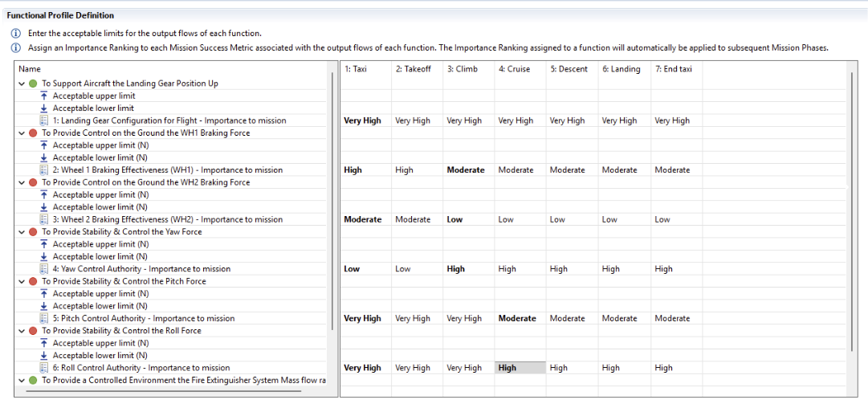Click upper limit arrow icon under WH1 Braking
This screenshot has width=868, height=404.
(x=44, y=145)
